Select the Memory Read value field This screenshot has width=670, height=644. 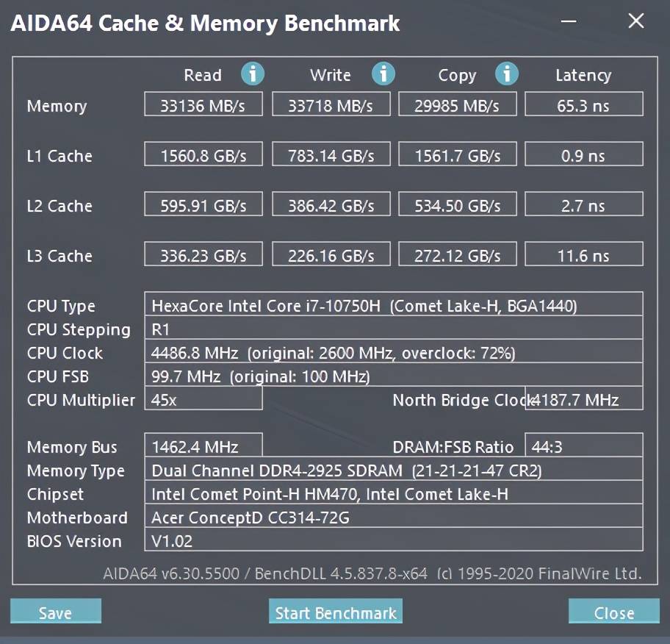coord(203,104)
